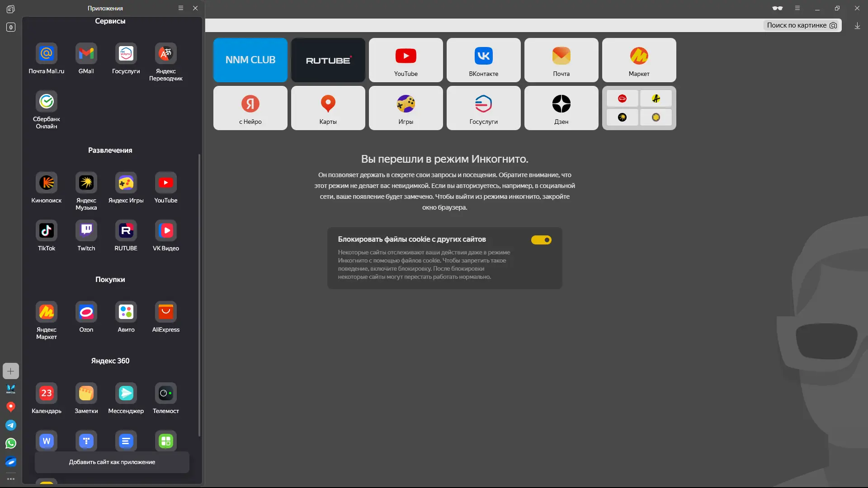The width and height of the screenshot is (868, 488).
Task: Open the browser main hamburger menu
Action: pyautogui.click(x=797, y=8)
